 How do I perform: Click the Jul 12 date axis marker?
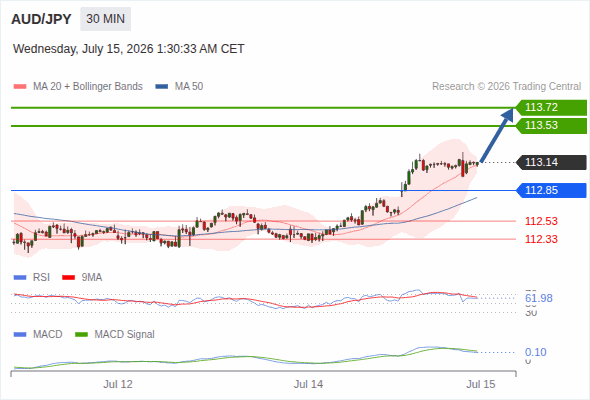(x=118, y=385)
